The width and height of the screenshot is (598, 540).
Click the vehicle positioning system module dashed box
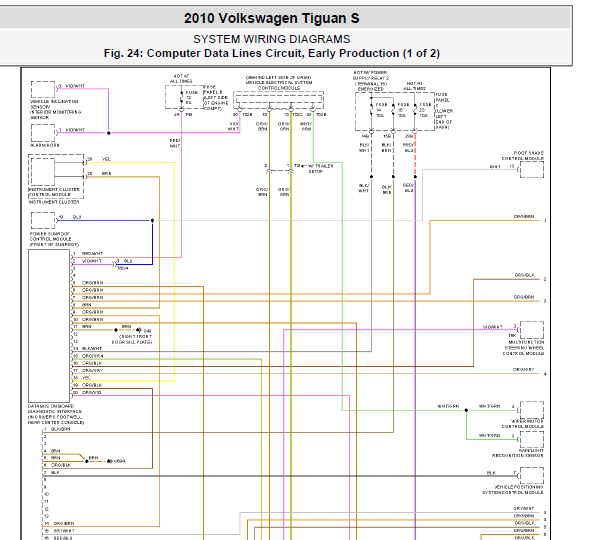(x=532, y=476)
